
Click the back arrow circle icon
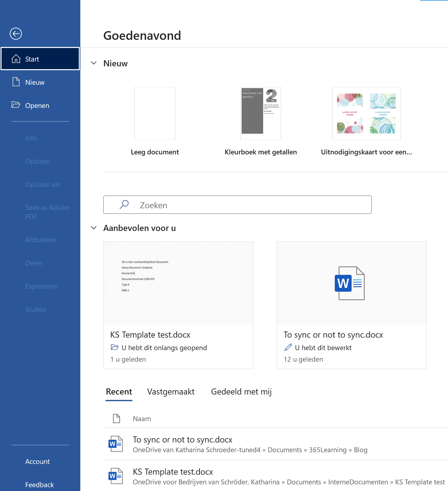[16, 34]
